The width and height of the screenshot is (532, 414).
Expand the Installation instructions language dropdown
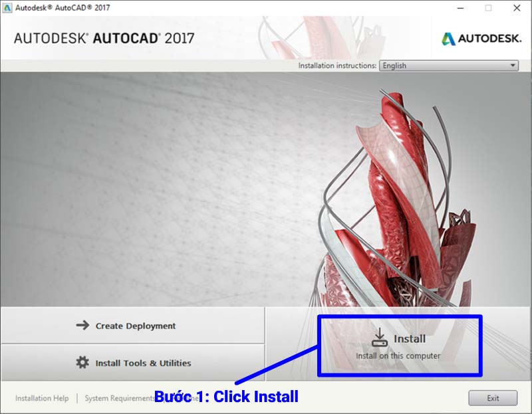[x=448, y=65]
